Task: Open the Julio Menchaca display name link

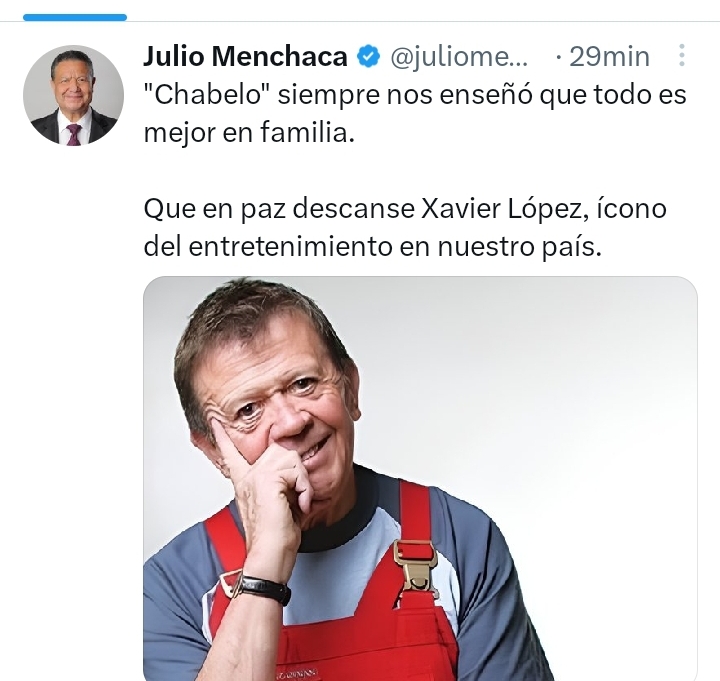Action: pyautogui.click(x=245, y=56)
